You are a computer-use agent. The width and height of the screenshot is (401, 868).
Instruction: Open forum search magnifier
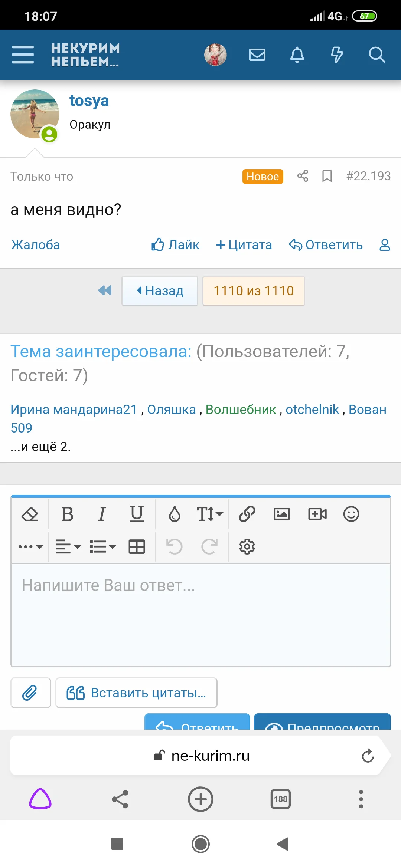pyautogui.click(x=377, y=55)
